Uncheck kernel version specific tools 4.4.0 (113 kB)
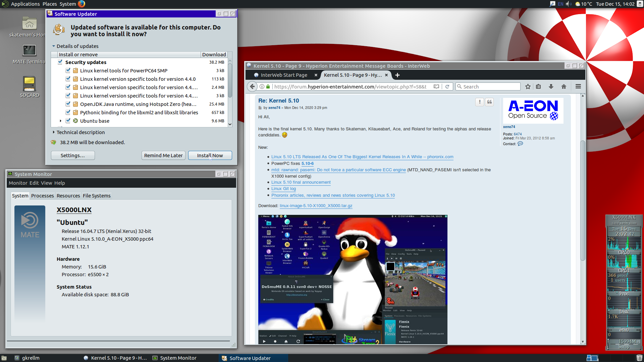 pyautogui.click(x=68, y=79)
